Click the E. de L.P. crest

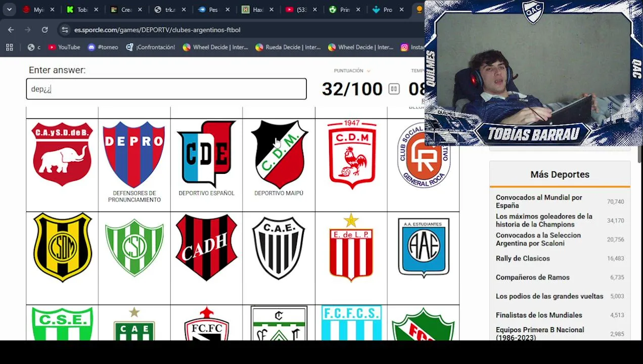[351, 247]
